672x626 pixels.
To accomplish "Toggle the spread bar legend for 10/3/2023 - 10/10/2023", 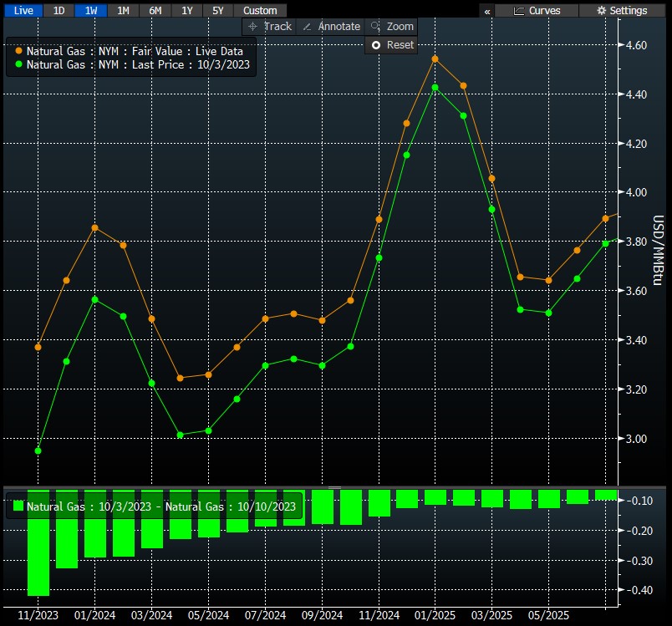I will [154, 506].
